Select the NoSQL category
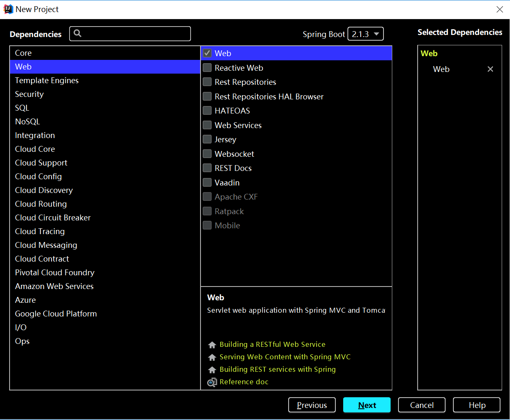The height and width of the screenshot is (420, 510). (x=105, y=121)
